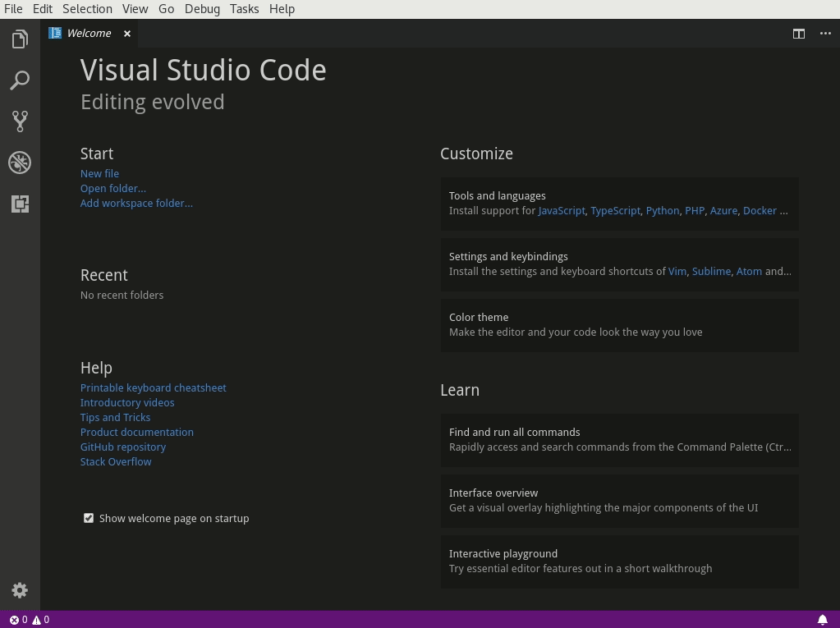This screenshot has width=840, height=628.
Task: Click the New file link
Action: coord(99,174)
